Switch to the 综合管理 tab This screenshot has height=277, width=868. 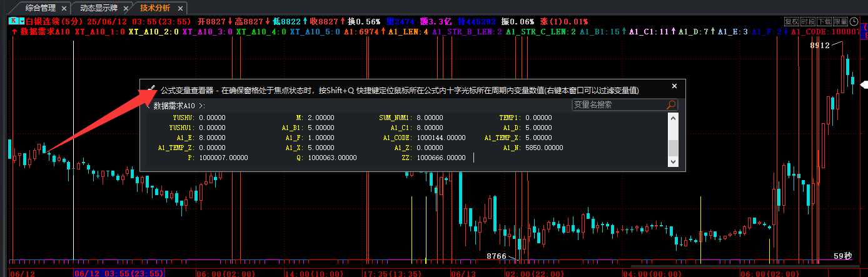click(x=41, y=9)
